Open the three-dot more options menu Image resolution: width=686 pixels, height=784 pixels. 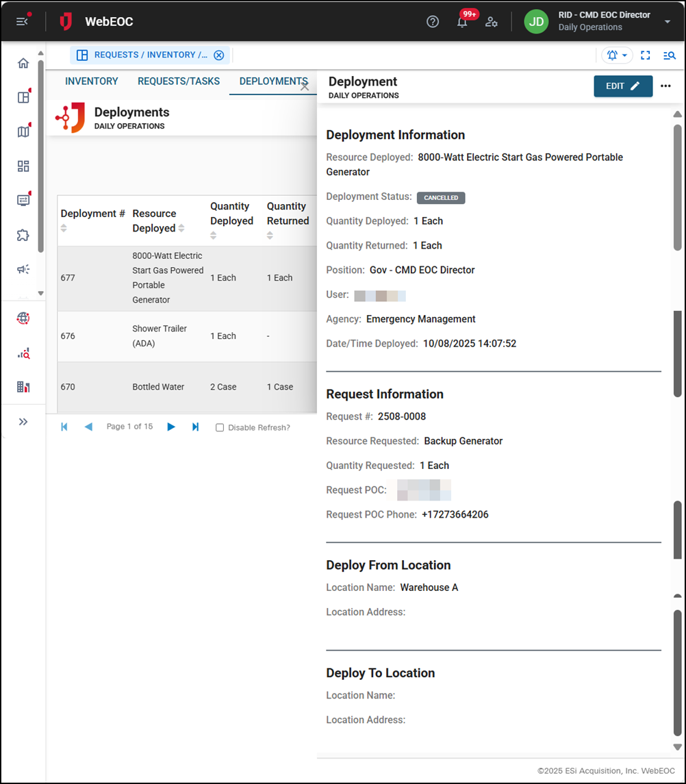[x=665, y=86]
